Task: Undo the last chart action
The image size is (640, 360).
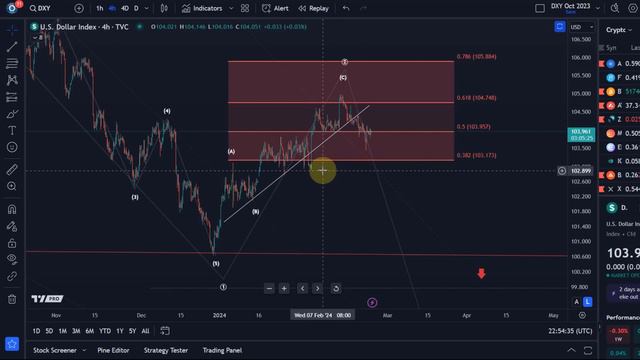Action: 346,8
